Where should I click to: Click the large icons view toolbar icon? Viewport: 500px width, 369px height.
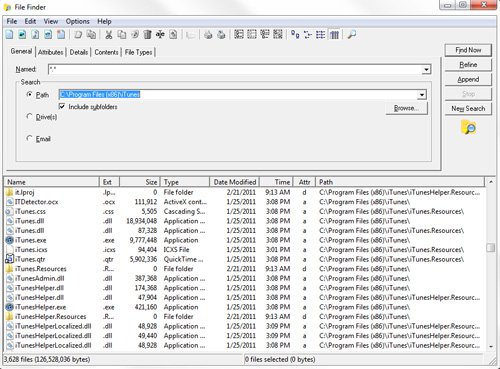click(x=295, y=34)
